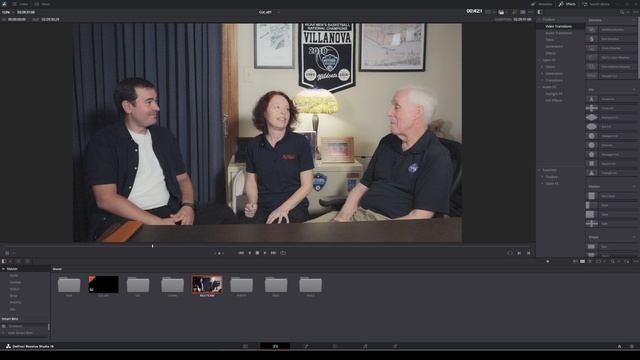Switch media pool to thumbnail view

click(x=582, y=261)
